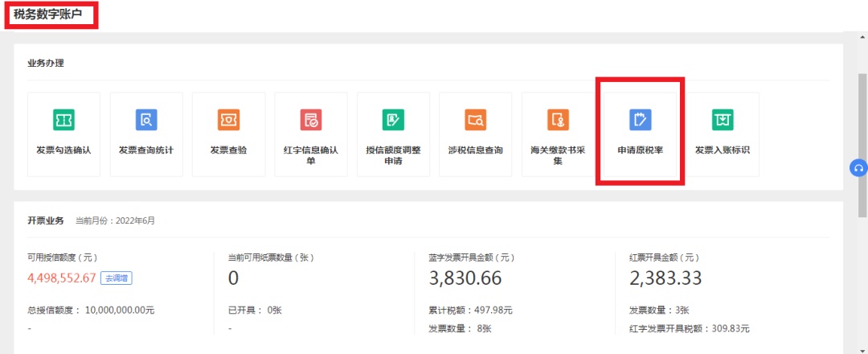Click the 授信额度调整申请 label
Viewport: 868px width, 354px height.
(x=393, y=155)
